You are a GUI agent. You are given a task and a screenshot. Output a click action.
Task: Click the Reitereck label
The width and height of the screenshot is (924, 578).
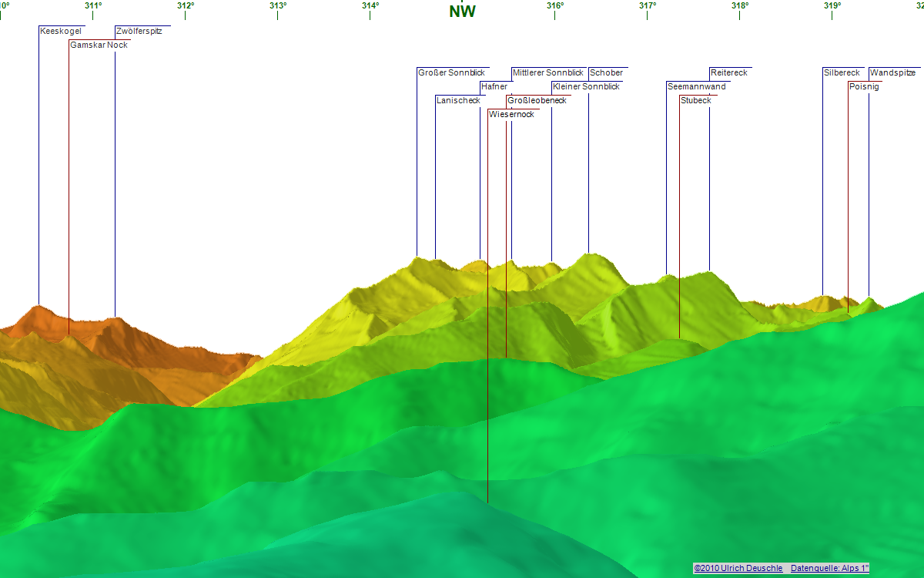(729, 73)
